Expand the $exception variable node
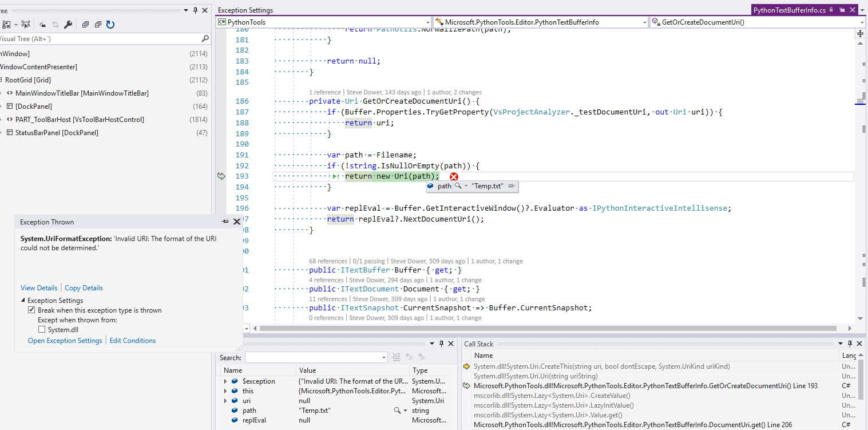This screenshot has width=868, height=430. pyautogui.click(x=225, y=381)
